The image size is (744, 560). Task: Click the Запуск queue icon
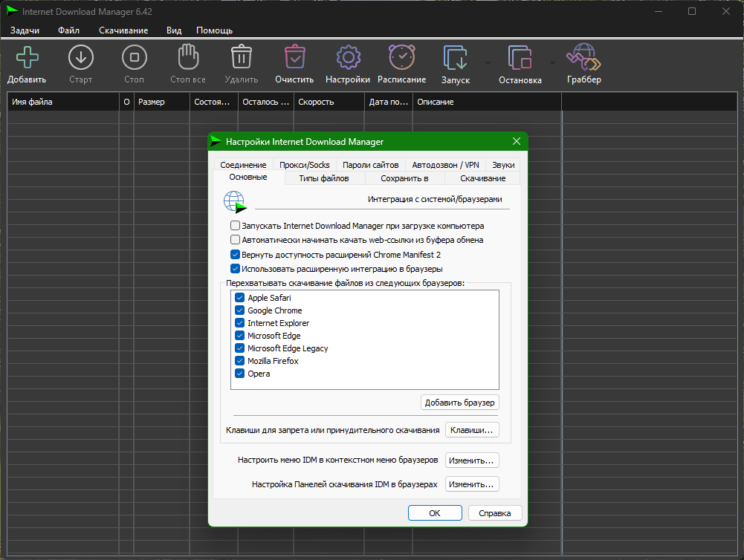coord(456,58)
